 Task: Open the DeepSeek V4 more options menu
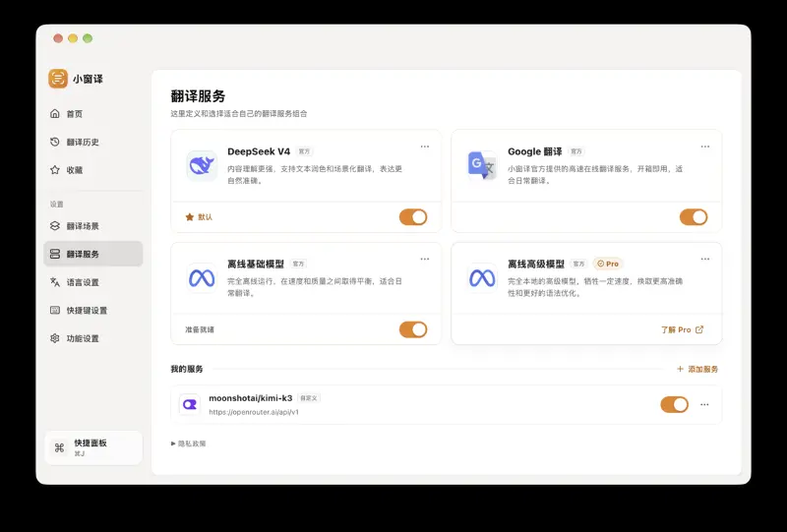pyautogui.click(x=425, y=147)
